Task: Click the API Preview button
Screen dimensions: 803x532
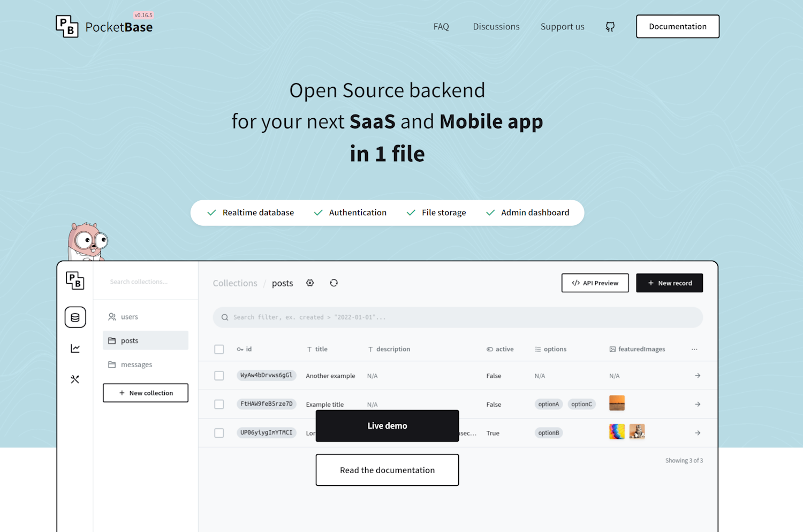Action: [x=595, y=283]
